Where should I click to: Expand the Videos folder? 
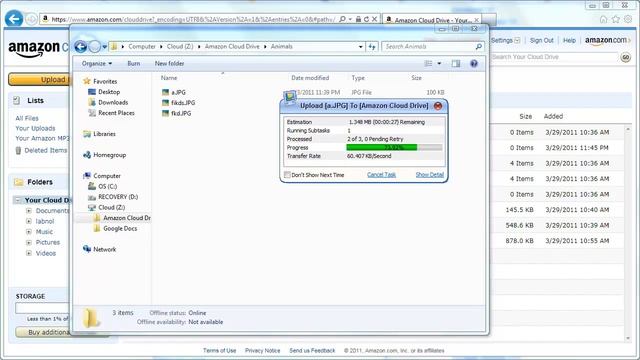29,253
